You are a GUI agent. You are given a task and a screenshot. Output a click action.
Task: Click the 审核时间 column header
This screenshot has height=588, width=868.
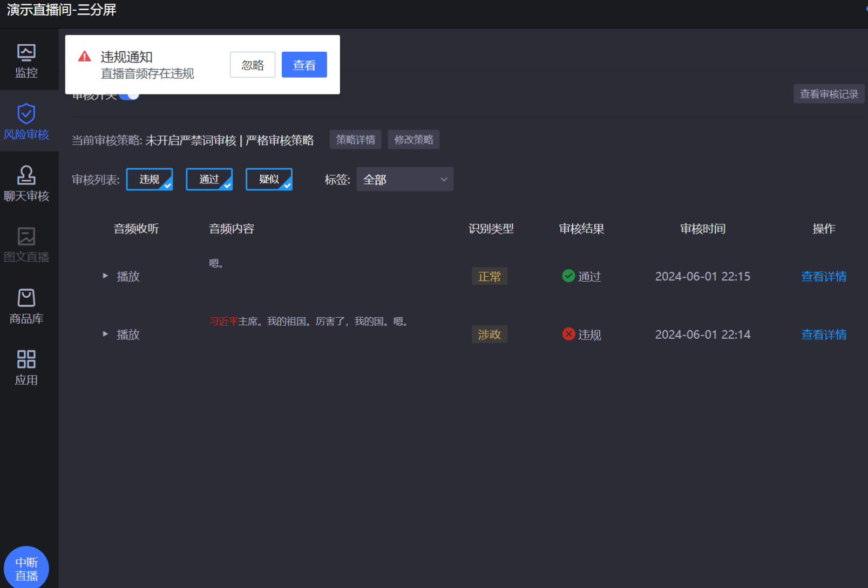coord(703,229)
